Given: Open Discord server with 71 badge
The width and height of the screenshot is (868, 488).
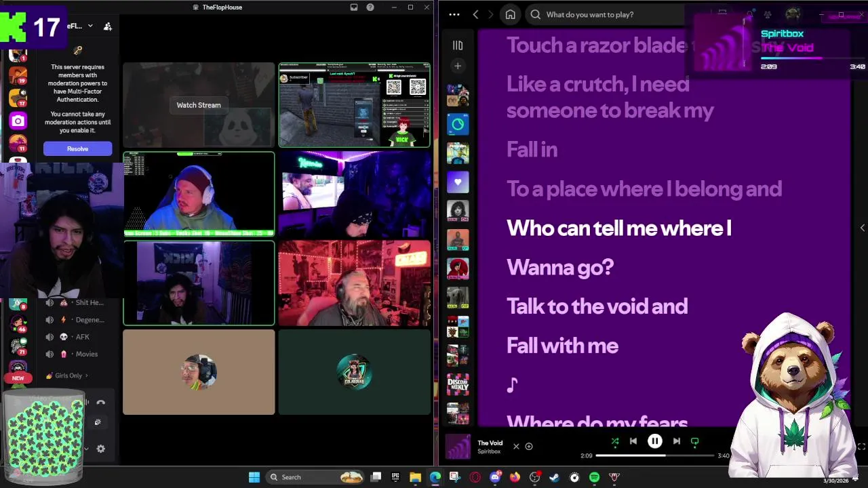Looking at the screenshot, I should point(18,346).
